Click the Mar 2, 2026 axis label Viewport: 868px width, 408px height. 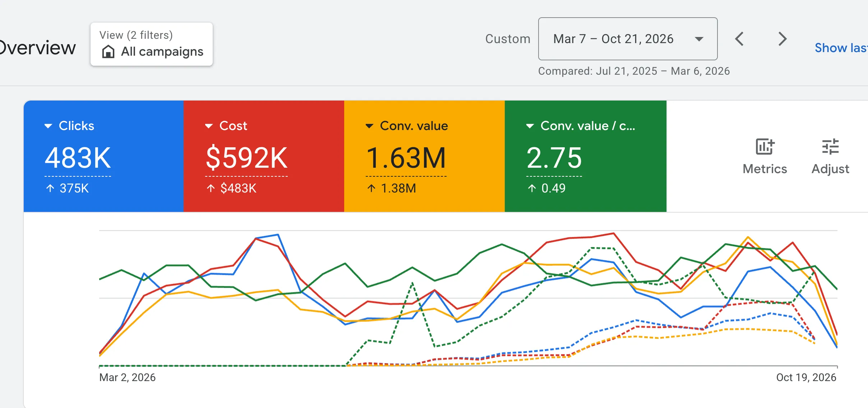coord(128,377)
